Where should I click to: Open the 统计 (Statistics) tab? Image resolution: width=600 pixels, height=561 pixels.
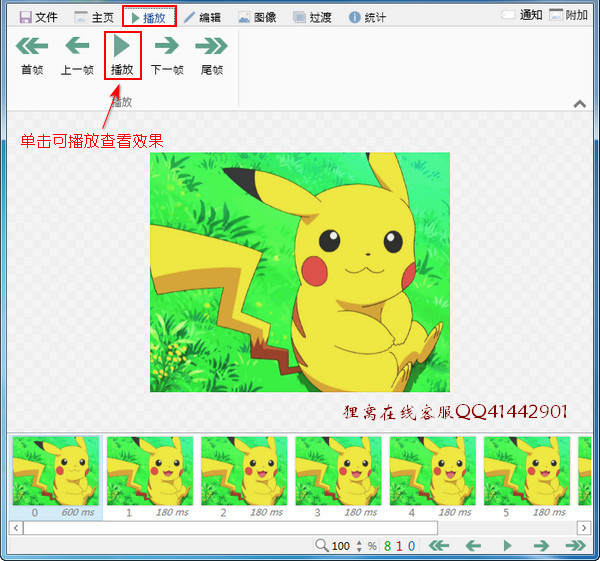click(x=367, y=17)
